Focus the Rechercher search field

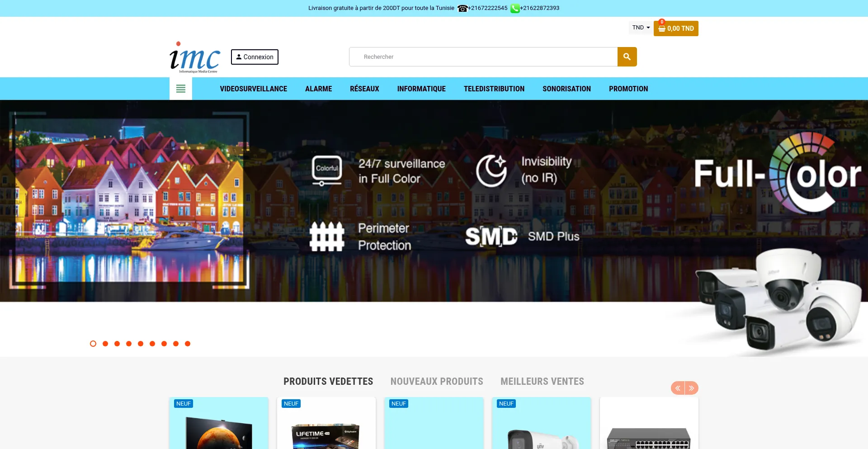[483, 57]
